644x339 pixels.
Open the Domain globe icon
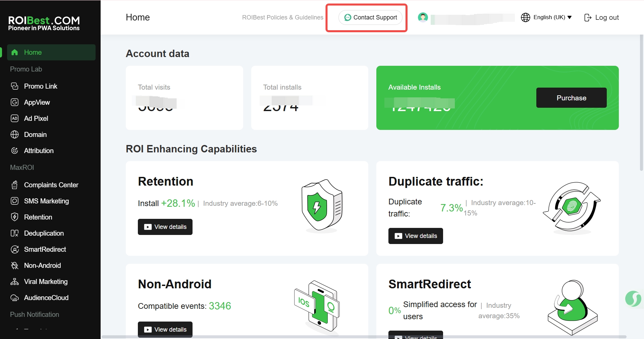(x=14, y=135)
